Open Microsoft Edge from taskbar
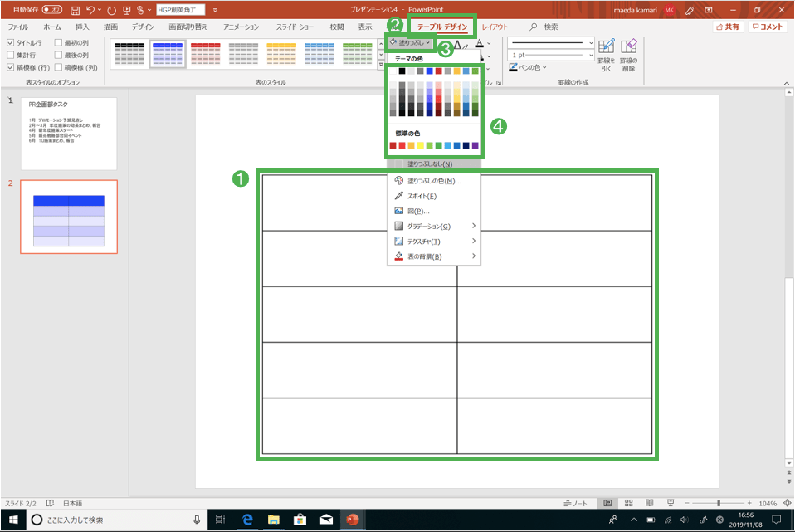Image resolution: width=795 pixels, height=532 pixels. coord(247,520)
